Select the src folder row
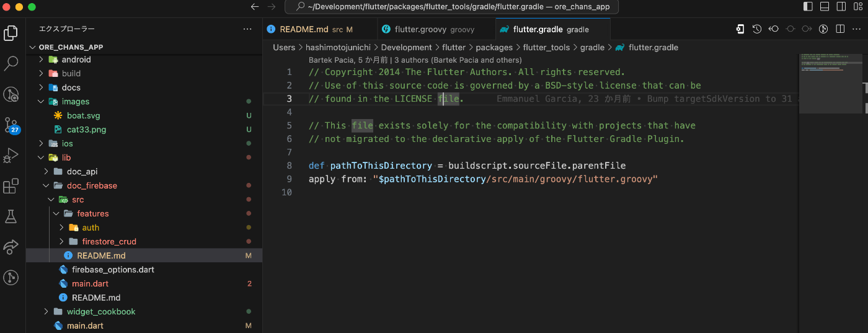Image resolution: width=868 pixels, height=333 pixels. point(144,200)
